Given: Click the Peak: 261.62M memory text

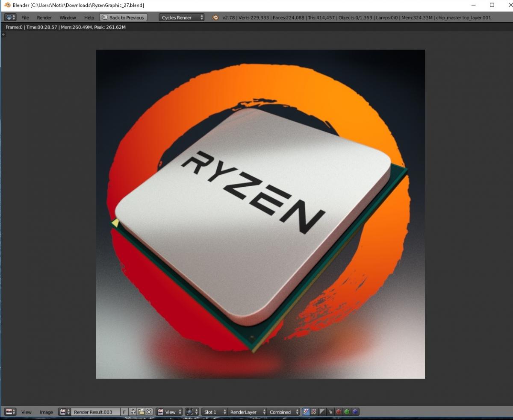Looking at the screenshot, I should [x=110, y=27].
